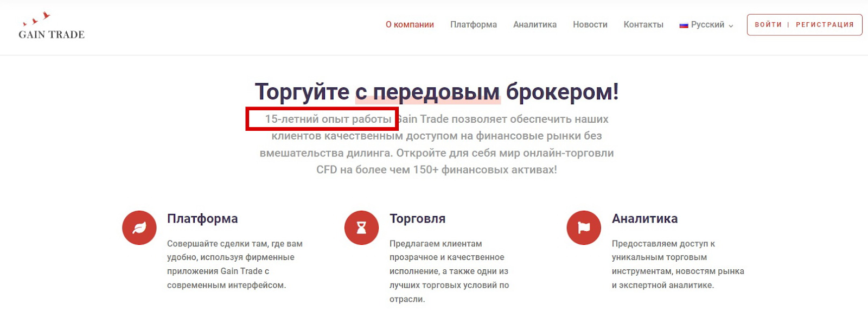Open the Контакты menu item
Viewport: 868px width, 329px height.
[643, 24]
